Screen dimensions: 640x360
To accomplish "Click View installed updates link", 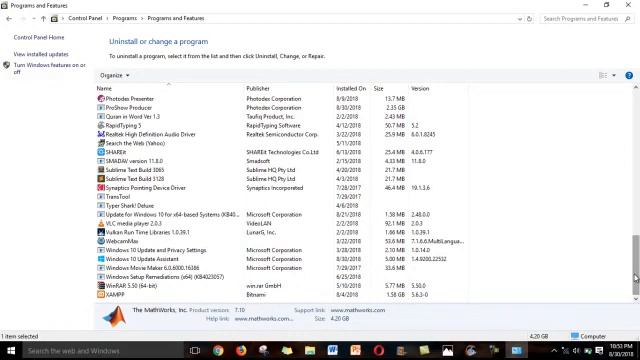I will click(41, 54).
